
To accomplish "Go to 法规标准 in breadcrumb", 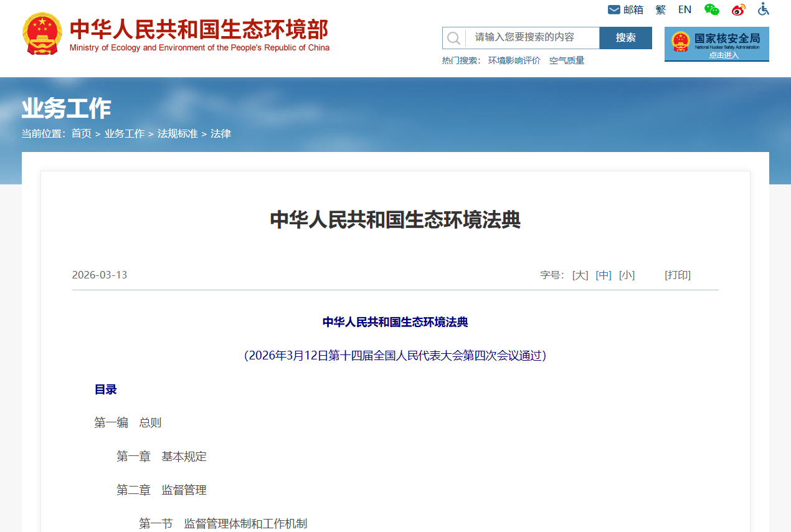I will (x=178, y=134).
